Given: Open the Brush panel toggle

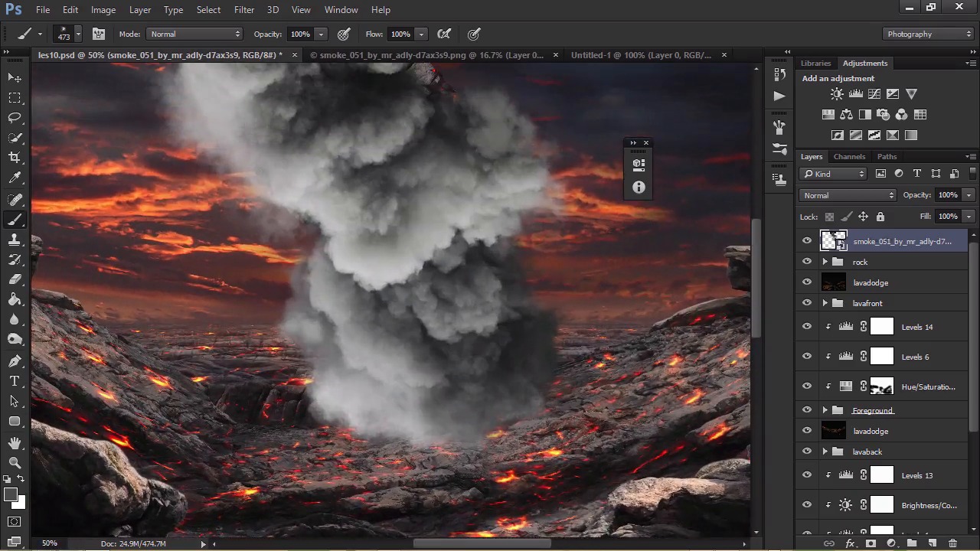Looking at the screenshot, I should click(x=99, y=34).
